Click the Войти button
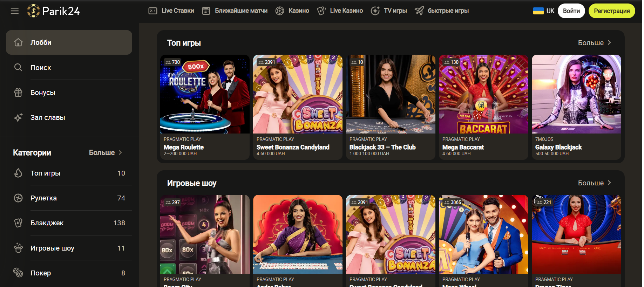The width and height of the screenshot is (644, 287). [x=571, y=11]
